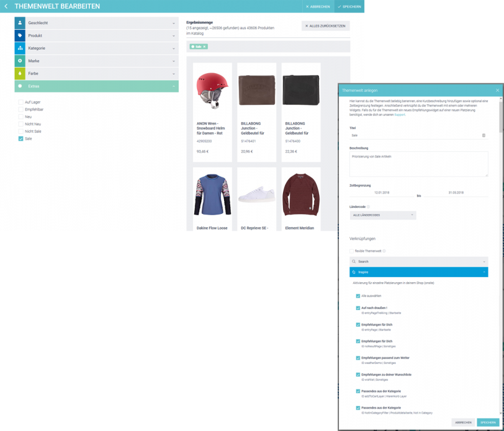Click the Kategorie hierarchy icon
The image size is (504, 431).
click(20, 48)
